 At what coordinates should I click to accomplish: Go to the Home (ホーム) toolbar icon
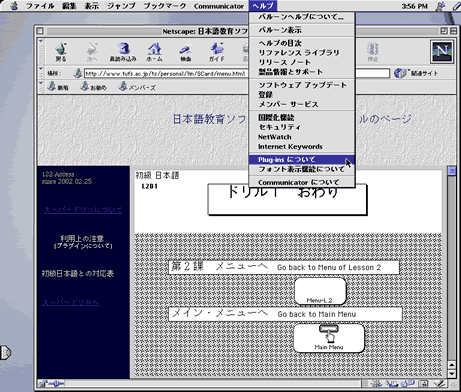[154, 52]
